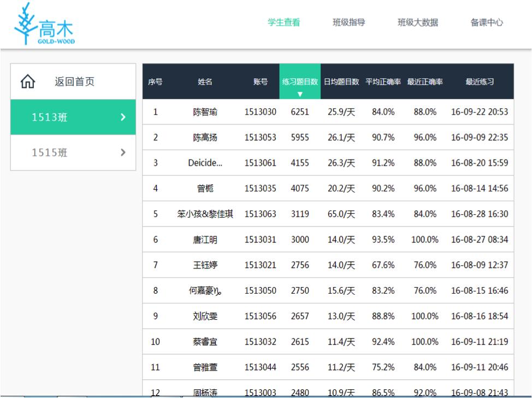Viewport: 532px width, 398px height.
Task: Open the 班级大数据 tab
Action: coord(418,23)
